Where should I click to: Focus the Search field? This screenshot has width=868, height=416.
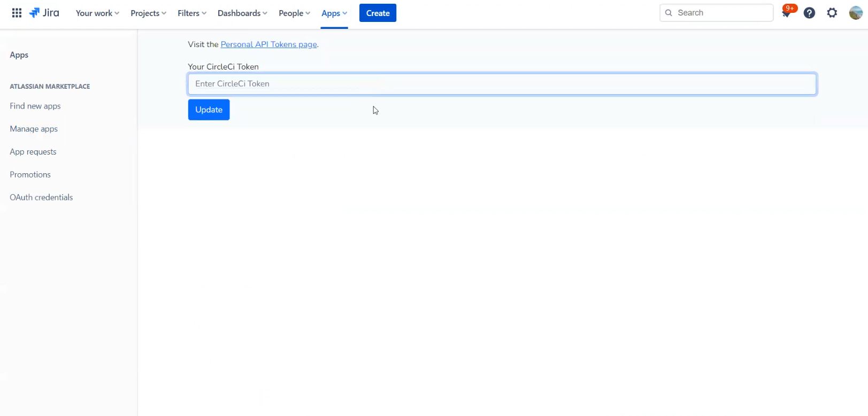pyautogui.click(x=716, y=13)
